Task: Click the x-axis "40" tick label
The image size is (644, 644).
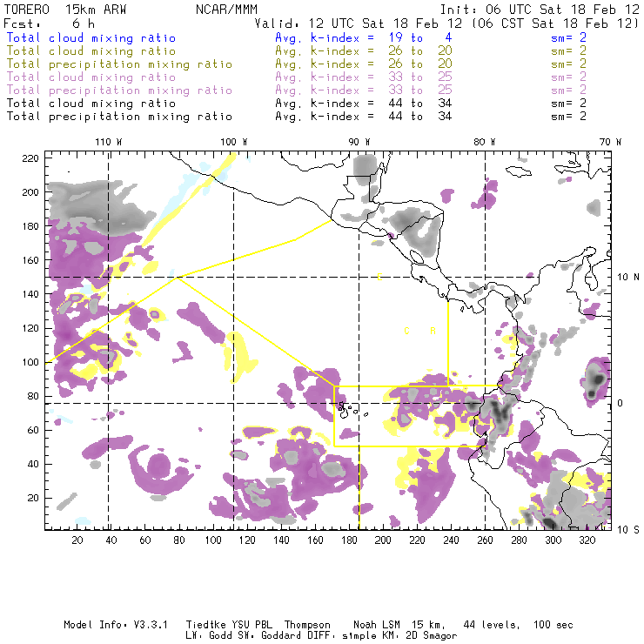Action: pyautogui.click(x=111, y=540)
